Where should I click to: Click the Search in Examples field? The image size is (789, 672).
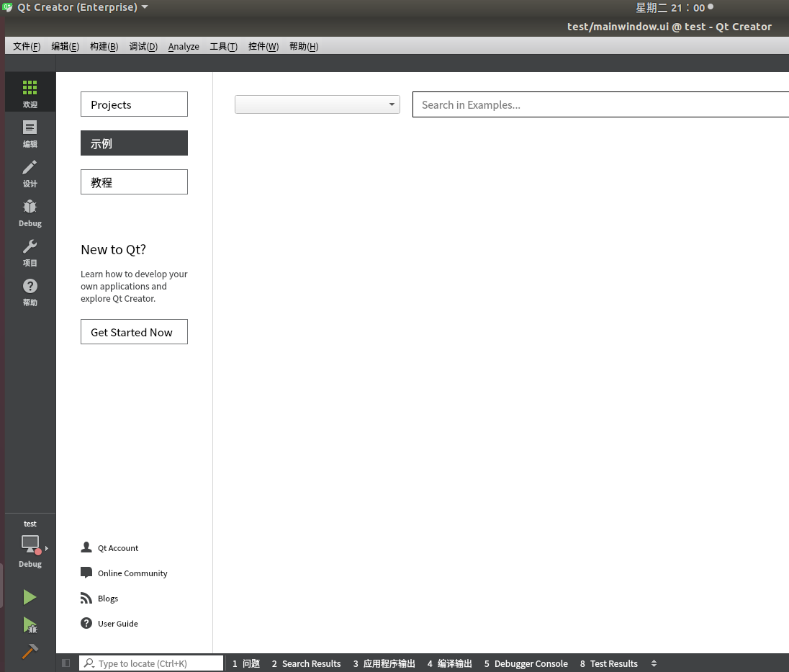[x=600, y=104]
